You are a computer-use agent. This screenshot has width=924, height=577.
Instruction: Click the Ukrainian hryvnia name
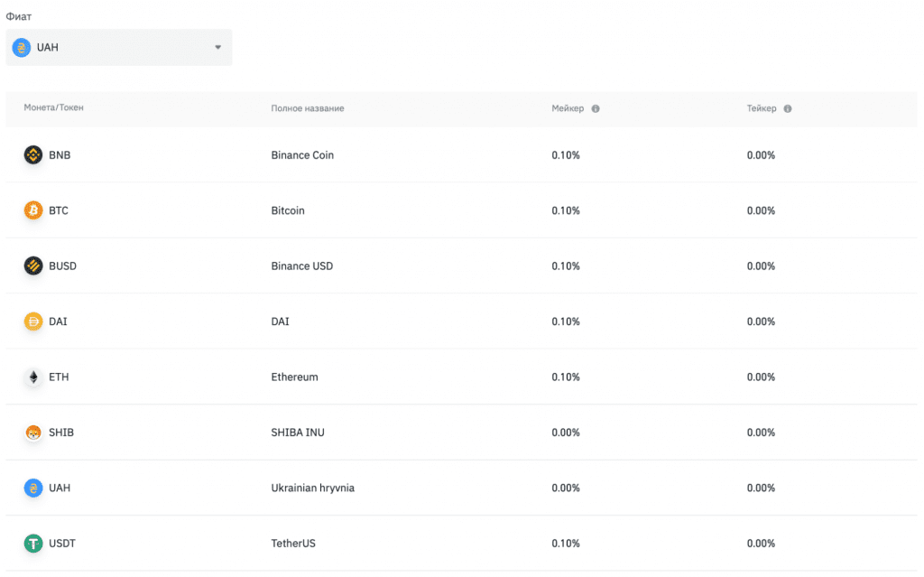click(312, 489)
